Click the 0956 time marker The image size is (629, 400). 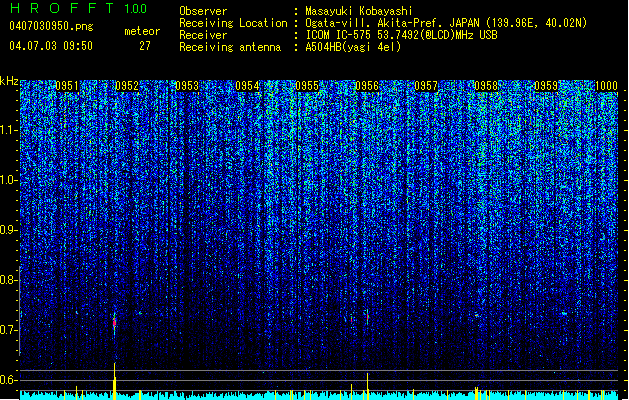(367, 86)
